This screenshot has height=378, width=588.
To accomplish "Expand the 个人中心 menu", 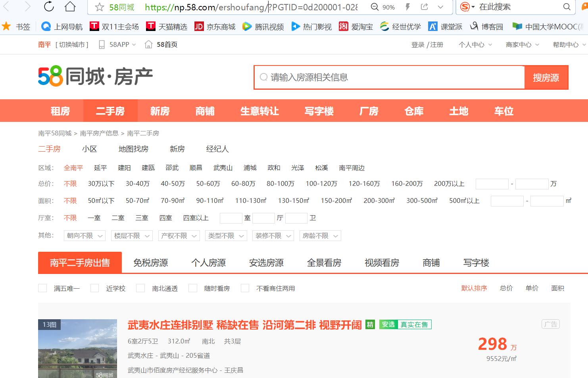I will [x=475, y=45].
